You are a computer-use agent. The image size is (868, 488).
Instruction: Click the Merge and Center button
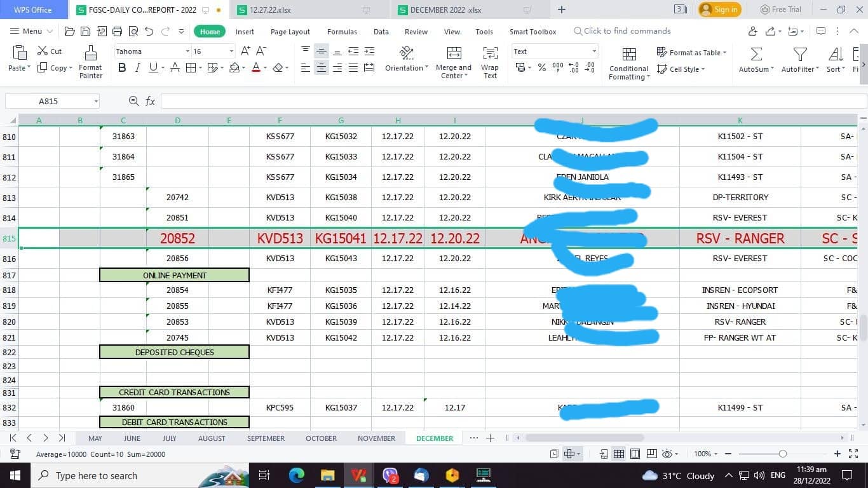click(454, 62)
